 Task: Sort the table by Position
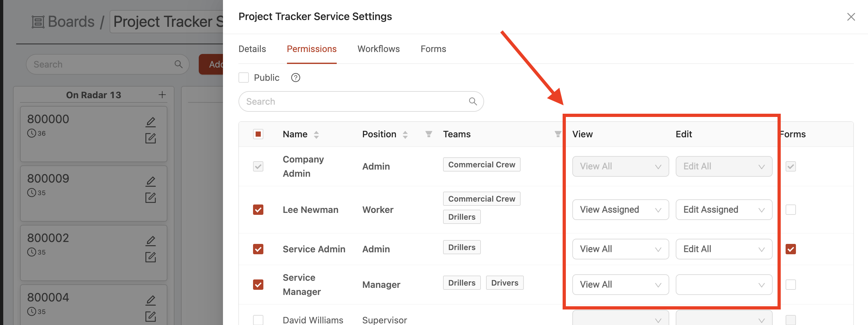pos(405,134)
